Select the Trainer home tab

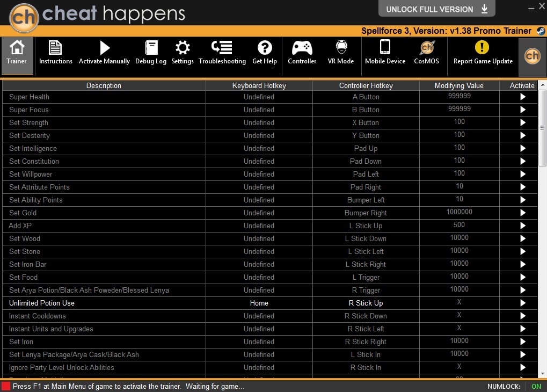(17, 56)
